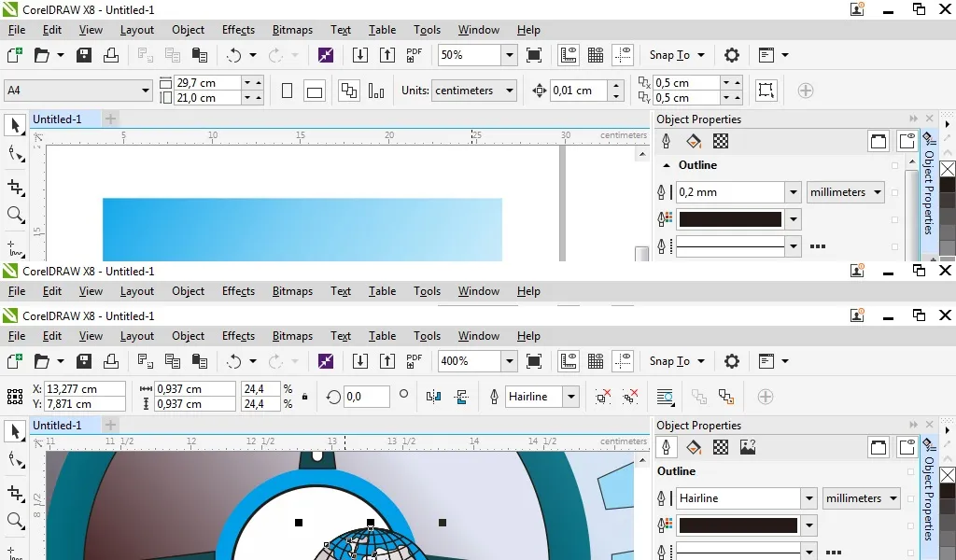Click Import icon in top window toolbar
The image size is (956, 560).
coord(360,55)
